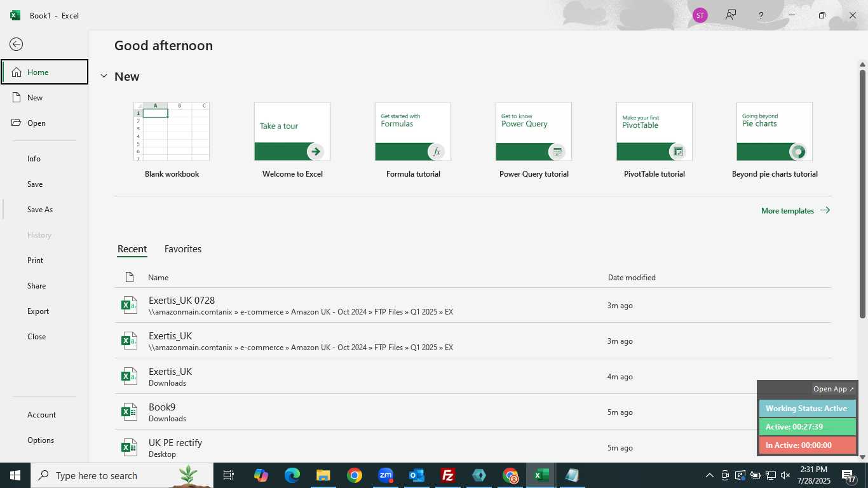Click the New document icon in sidebar
The width and height of the screenshot is (868, 488).
(17, 97)
